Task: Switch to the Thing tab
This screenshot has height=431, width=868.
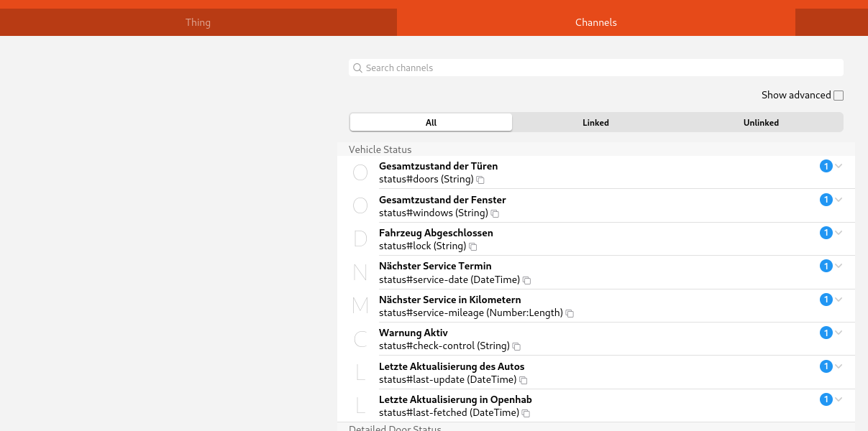Action: [x=198, y=22]
